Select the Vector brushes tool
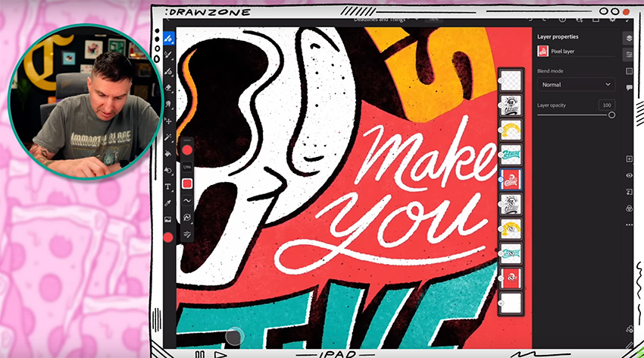Image resolution: width=644 pixels, height=358 pixels. [x=168, y=71]
